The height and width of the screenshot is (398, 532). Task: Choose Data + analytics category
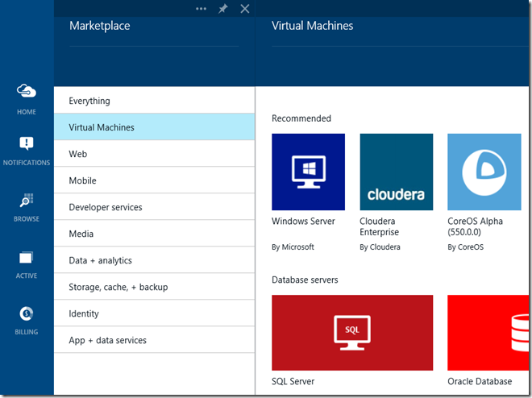pos(154,260)
